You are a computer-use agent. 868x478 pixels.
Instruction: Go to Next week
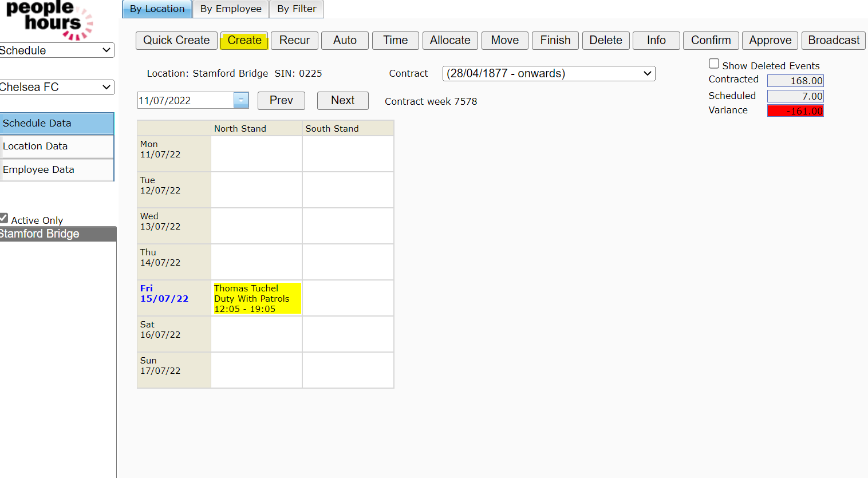pyautogui.click(x=342, y=100)
